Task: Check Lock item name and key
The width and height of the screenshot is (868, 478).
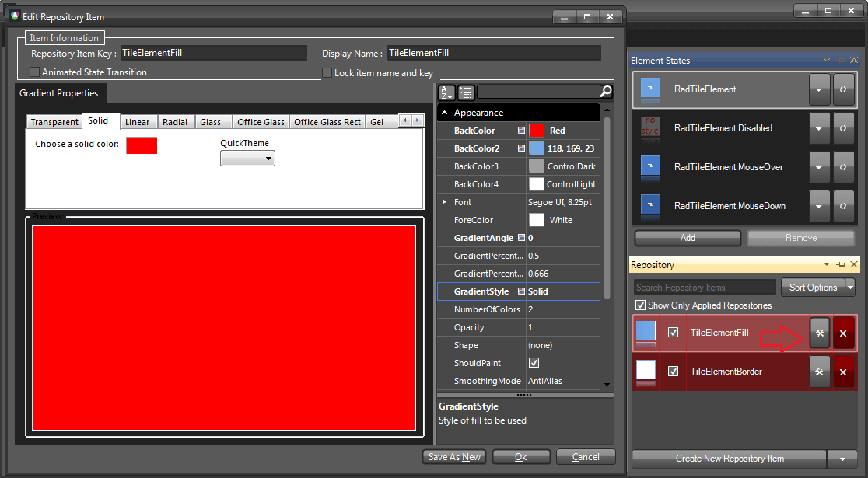Action: point(327,72)
